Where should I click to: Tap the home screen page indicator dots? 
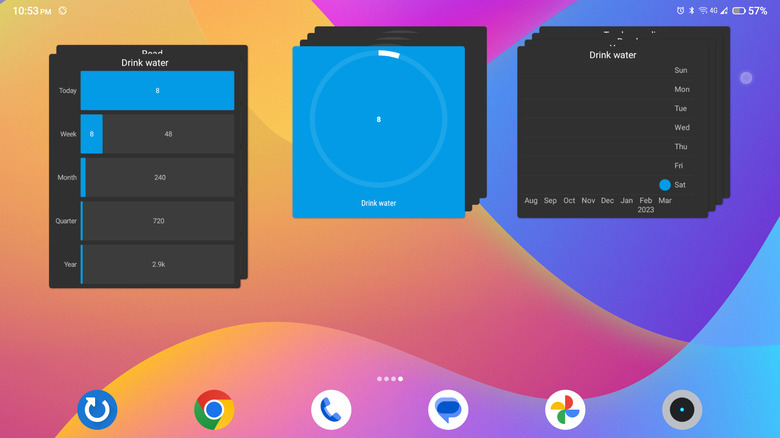(390, 379)
